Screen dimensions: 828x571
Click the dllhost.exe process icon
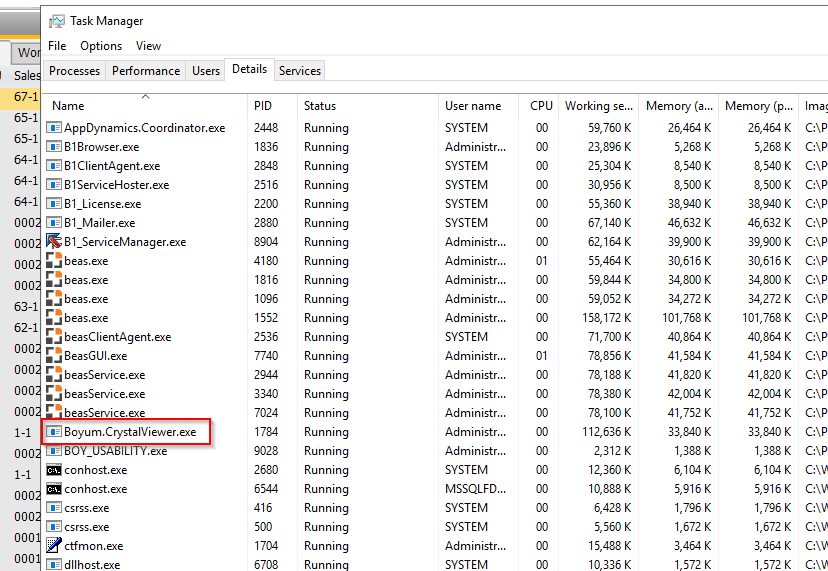[x=54, y=564]
